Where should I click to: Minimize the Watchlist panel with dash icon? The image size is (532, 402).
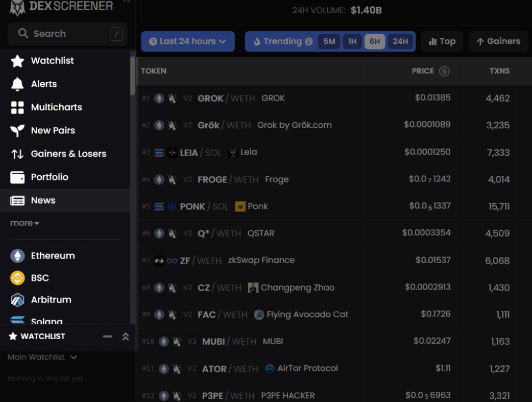click(x=108, y=337)
